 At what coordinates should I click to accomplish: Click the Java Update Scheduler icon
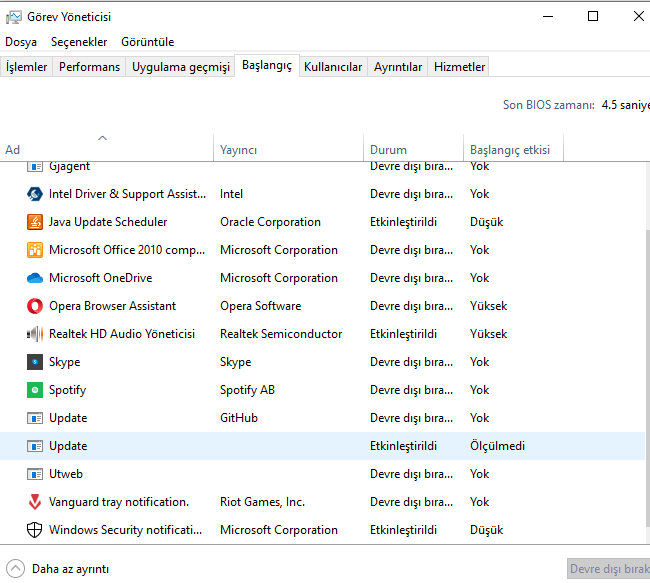click(x=35, y=222)
